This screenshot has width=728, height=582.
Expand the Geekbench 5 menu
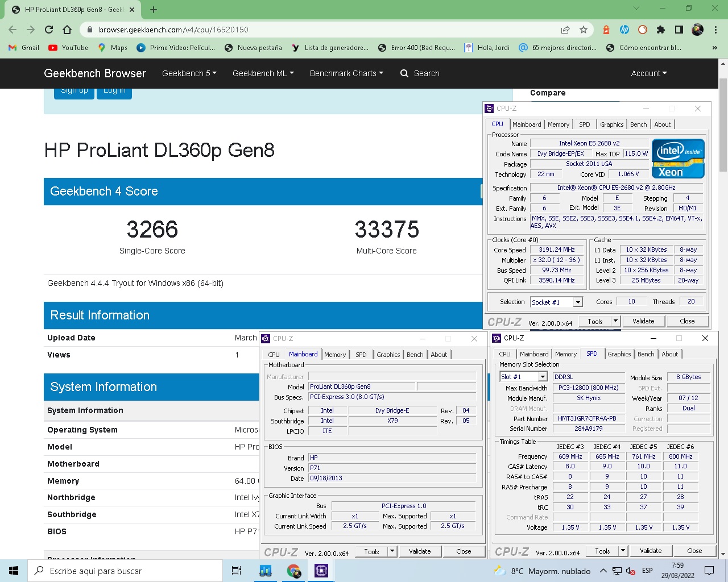point(189,73)
